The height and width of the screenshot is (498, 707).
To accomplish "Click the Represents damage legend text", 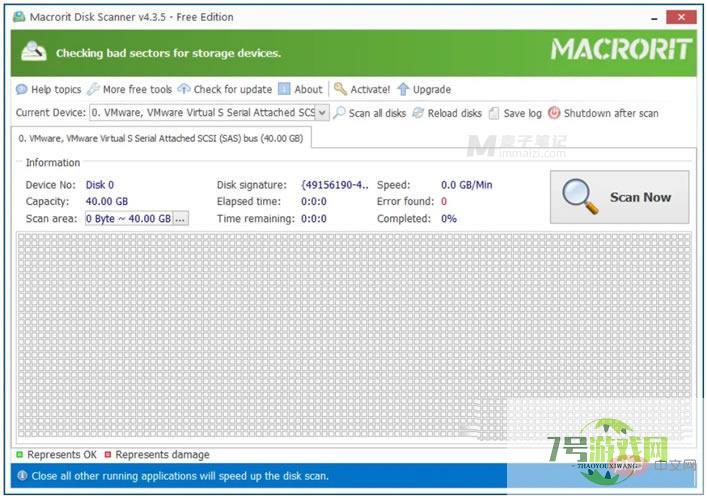I will (x=162, y=455).
